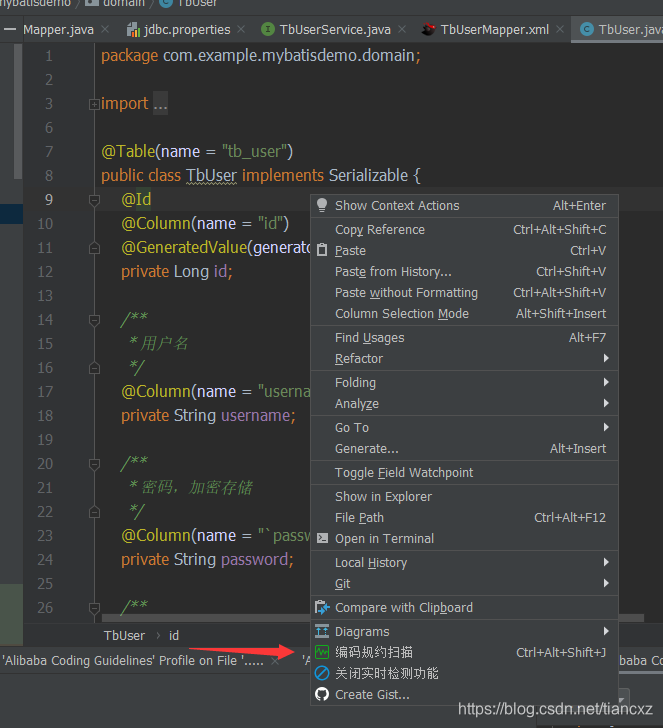The height and width of the screenshot is (728, 663).
Task: Click the blue disable real-time detection icon
Action: coord(322,673)
